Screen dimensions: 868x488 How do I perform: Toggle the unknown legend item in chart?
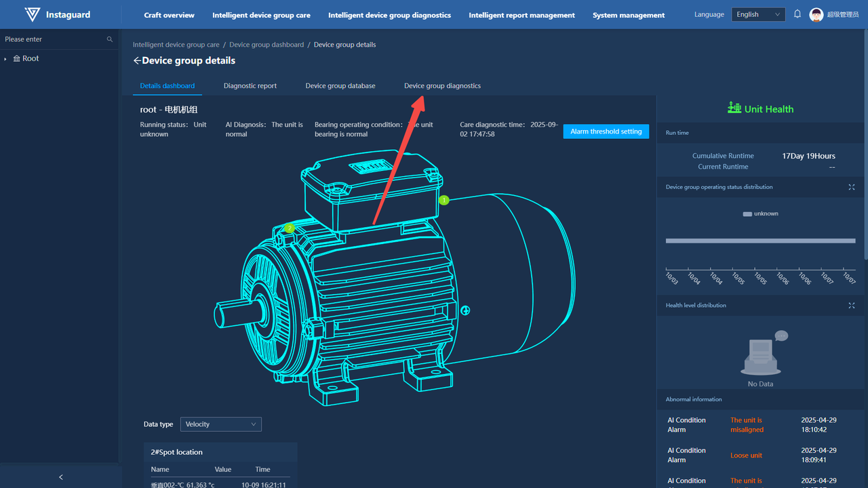coord(760,213)
